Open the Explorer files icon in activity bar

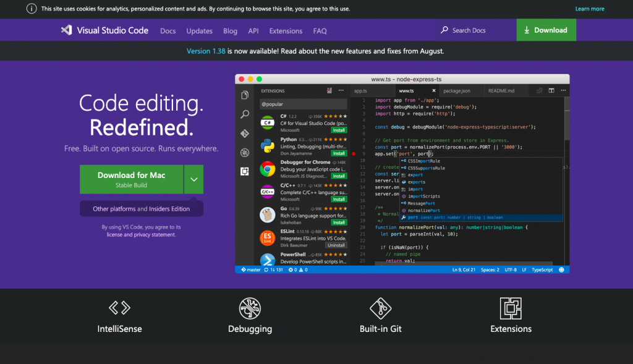(x=245, y=95)
